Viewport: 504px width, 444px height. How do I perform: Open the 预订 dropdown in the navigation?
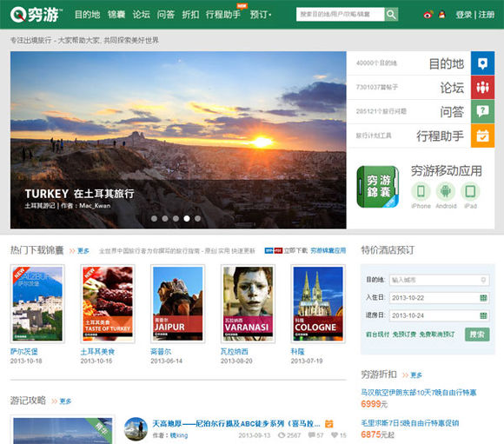pos(261,15)
